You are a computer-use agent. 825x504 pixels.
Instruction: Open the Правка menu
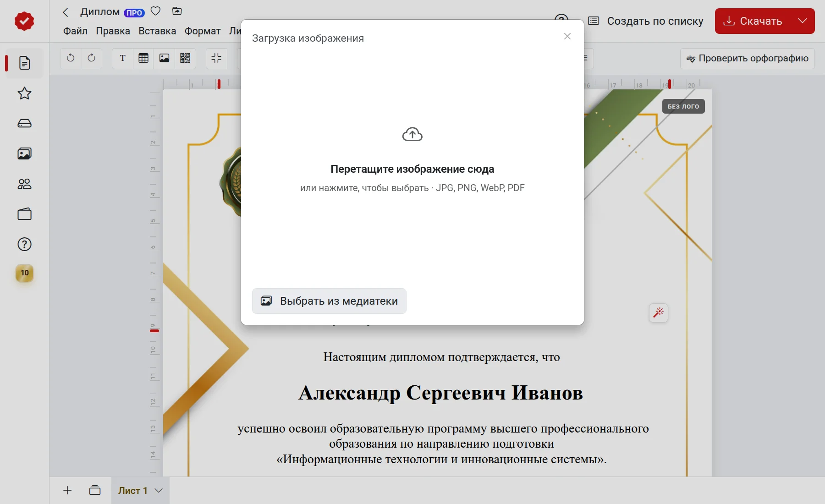[x=113, y=31]
